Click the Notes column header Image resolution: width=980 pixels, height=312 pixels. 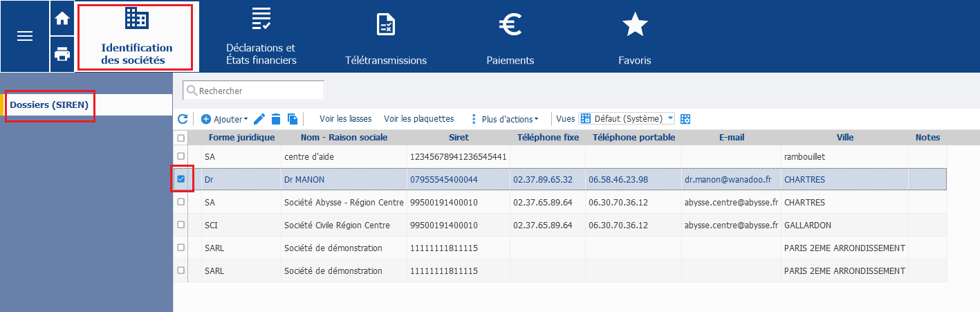(x=927, y=138)
